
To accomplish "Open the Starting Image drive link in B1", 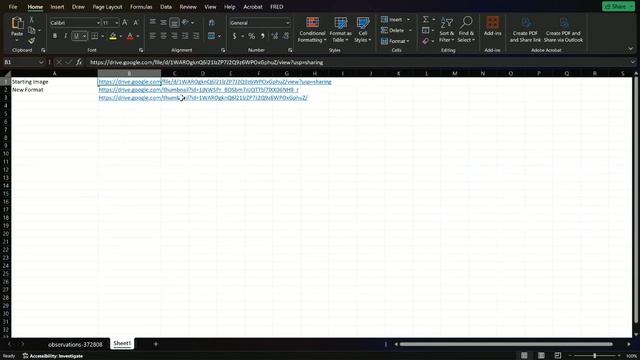I will tap(215, 82).
